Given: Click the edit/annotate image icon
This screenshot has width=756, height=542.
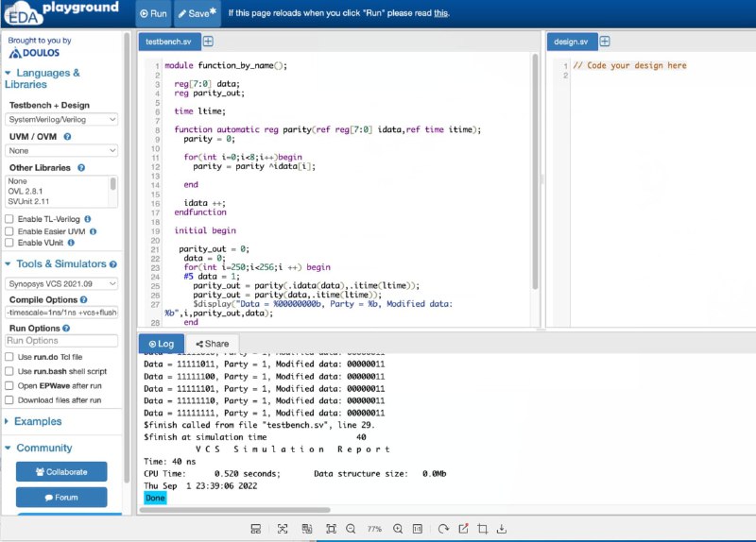Looking at the screenshot, I should coord(462,529).
